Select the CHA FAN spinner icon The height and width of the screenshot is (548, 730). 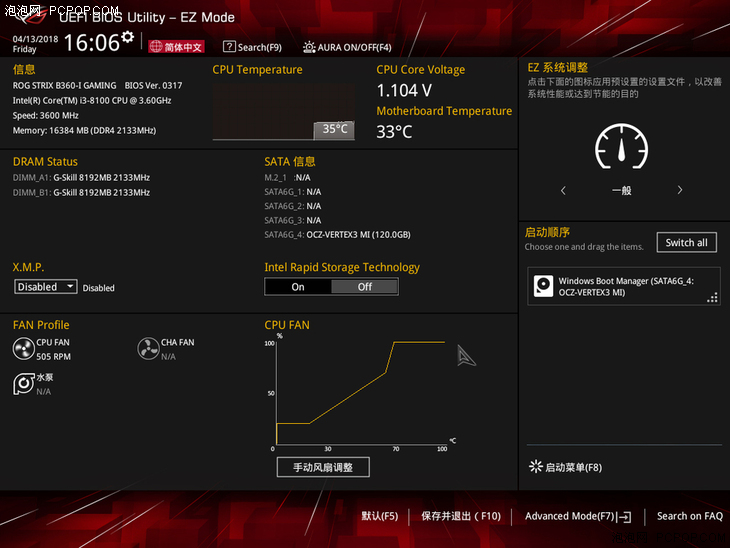coord(149,349)
